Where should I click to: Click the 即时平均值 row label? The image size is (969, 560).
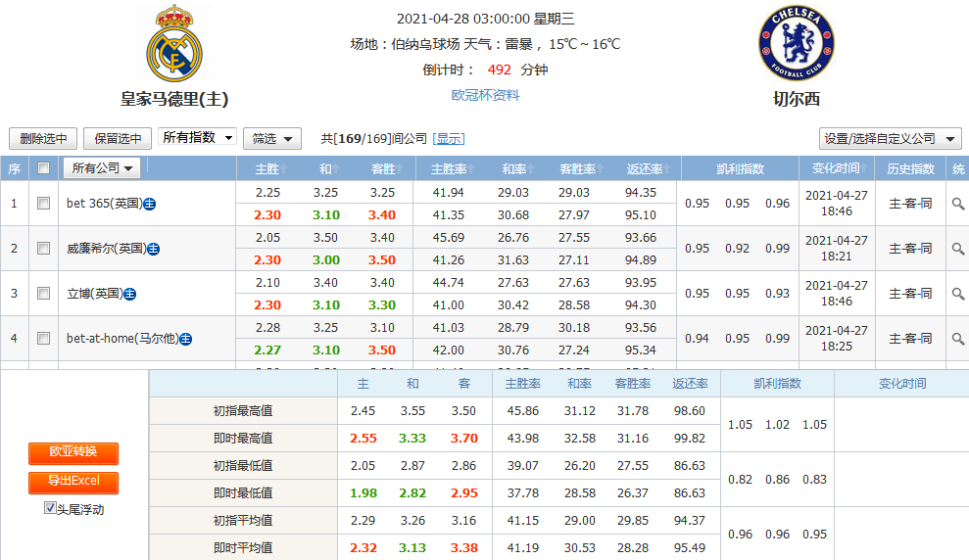coord(243,547)
